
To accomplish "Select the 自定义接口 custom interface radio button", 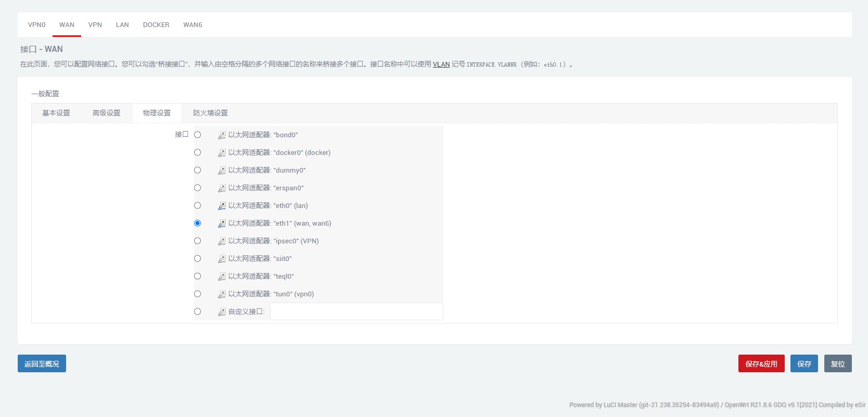I will pyautogui.click(x=197, y=311).
